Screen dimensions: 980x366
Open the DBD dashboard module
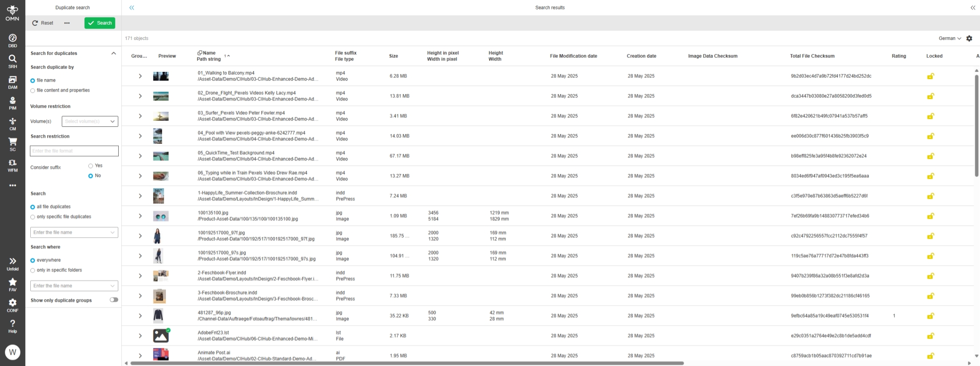[13, 41]
